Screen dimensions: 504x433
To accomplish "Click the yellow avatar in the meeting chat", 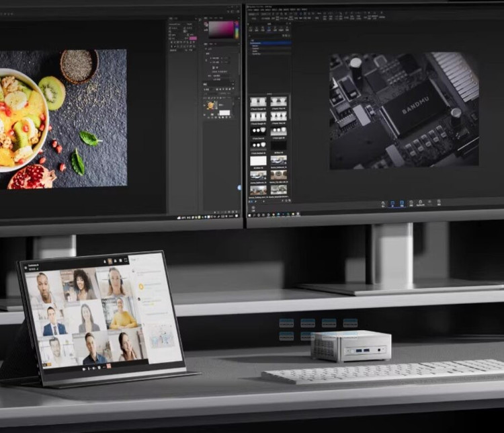I will tap(142, 286).
